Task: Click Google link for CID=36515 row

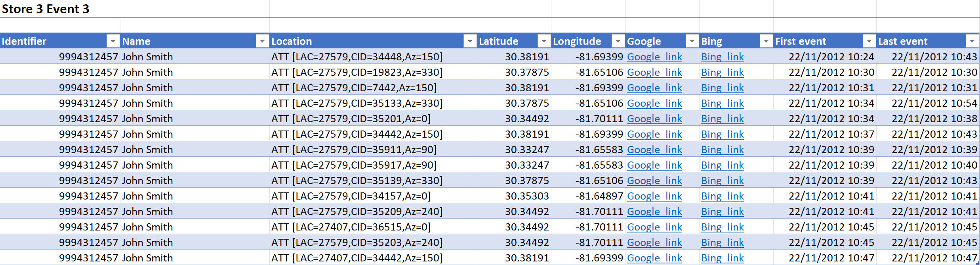Action: coord(654,227)
